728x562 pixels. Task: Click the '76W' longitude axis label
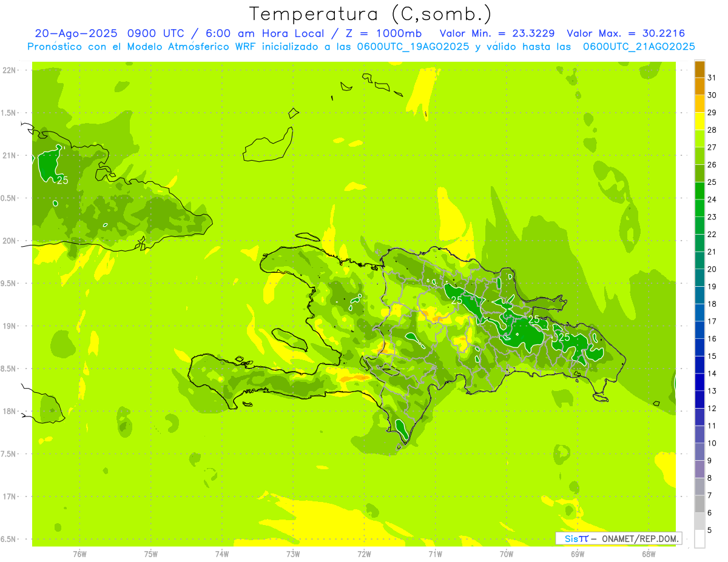pos(79,554)
